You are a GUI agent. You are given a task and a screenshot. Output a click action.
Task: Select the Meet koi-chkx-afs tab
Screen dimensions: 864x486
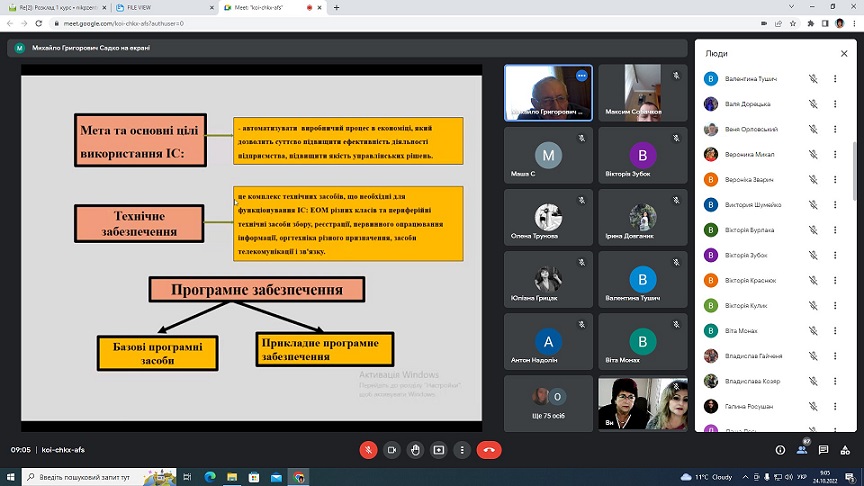coord(272,8)
